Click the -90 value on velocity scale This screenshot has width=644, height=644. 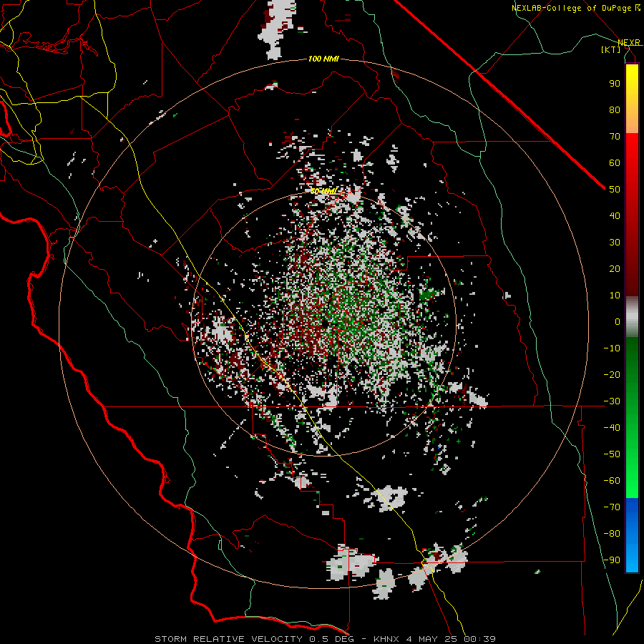(x=612, y=560)
